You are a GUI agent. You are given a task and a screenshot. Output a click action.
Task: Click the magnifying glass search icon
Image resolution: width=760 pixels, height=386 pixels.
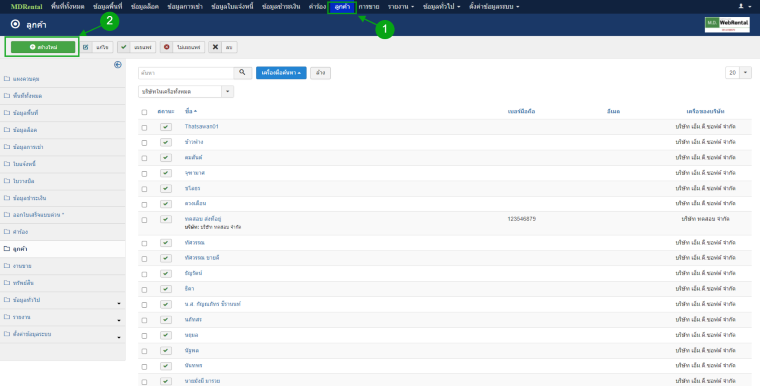click(242, 73)
